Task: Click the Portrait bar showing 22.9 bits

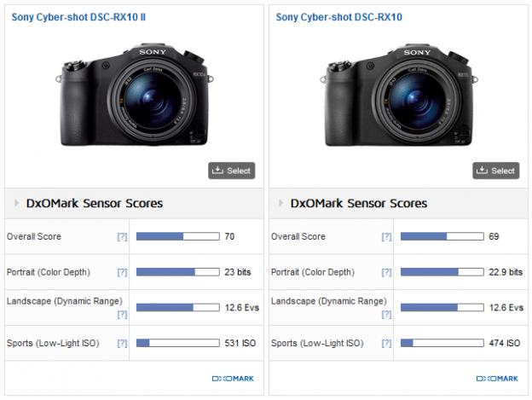Action: click(442, 272)
